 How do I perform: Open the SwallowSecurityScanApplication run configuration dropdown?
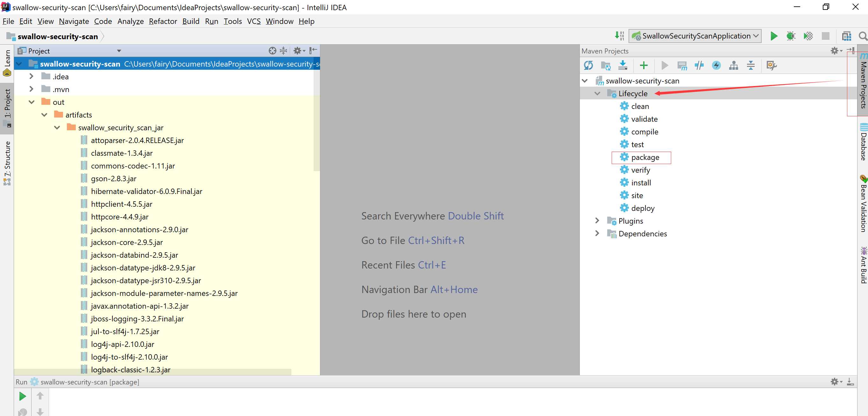[695, 36]
